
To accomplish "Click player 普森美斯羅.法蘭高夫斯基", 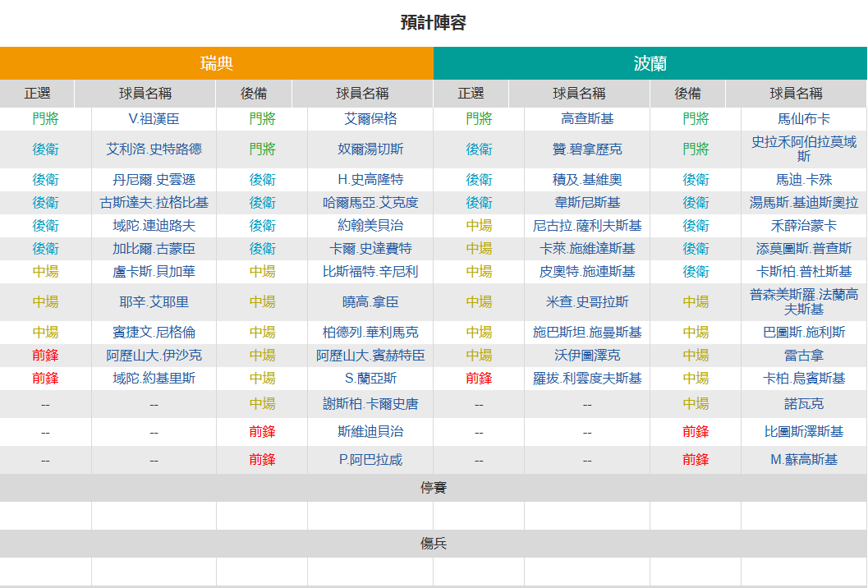I will 804,301.
